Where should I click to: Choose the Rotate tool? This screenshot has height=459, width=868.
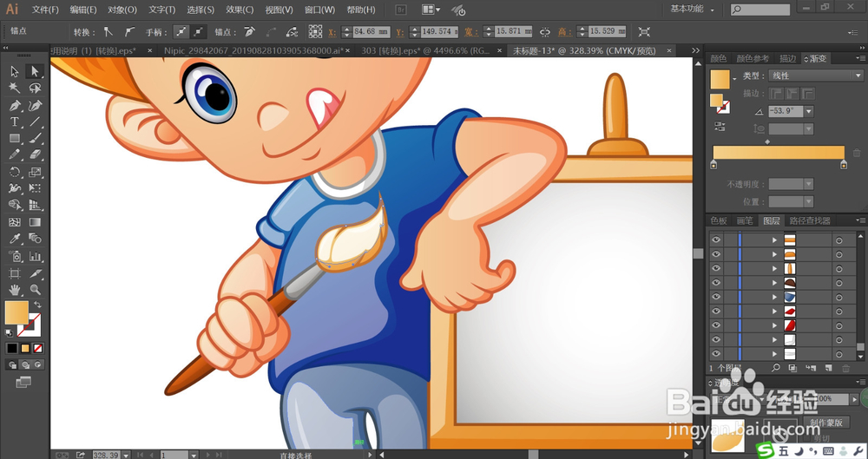[x=15, y=172]
